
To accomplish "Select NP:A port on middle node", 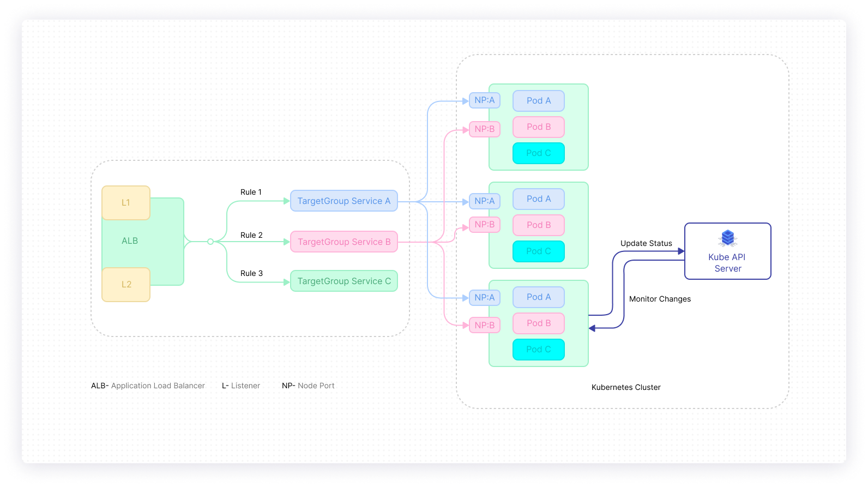I will 485,201.
